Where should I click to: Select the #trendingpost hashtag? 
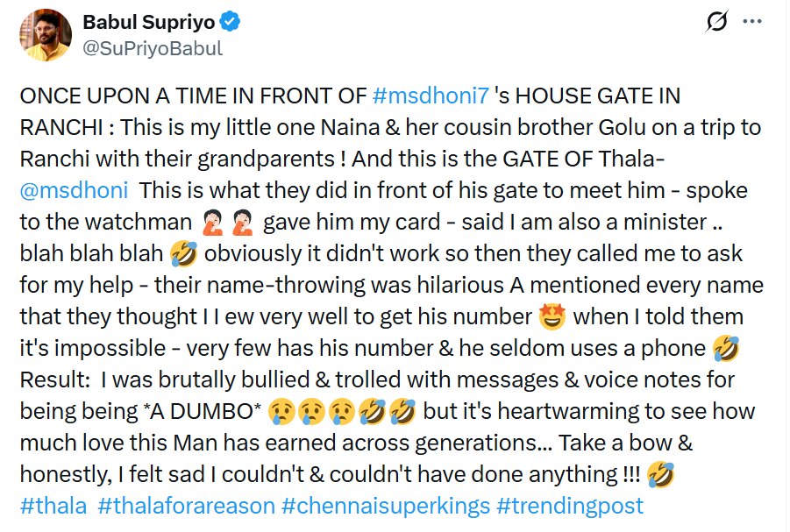(x=570, y=506)
